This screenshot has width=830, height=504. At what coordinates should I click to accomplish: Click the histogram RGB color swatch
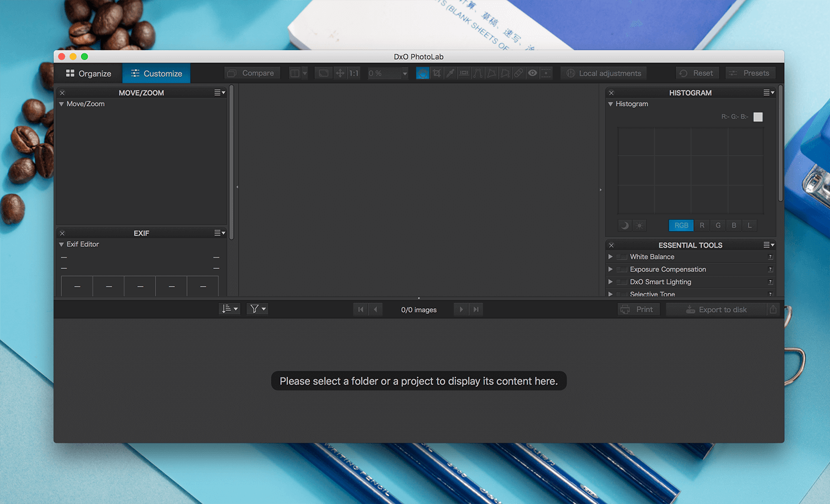758,117
